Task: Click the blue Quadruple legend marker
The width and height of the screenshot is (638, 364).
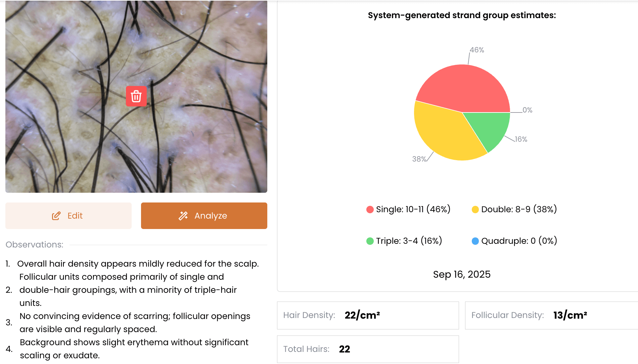Action: (x=476, y=241)
